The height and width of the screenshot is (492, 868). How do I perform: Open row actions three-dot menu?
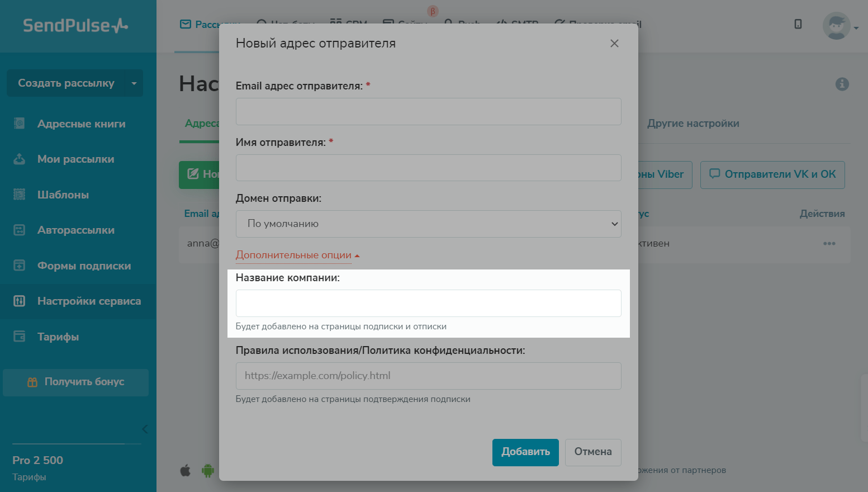(x=829, y=244)
